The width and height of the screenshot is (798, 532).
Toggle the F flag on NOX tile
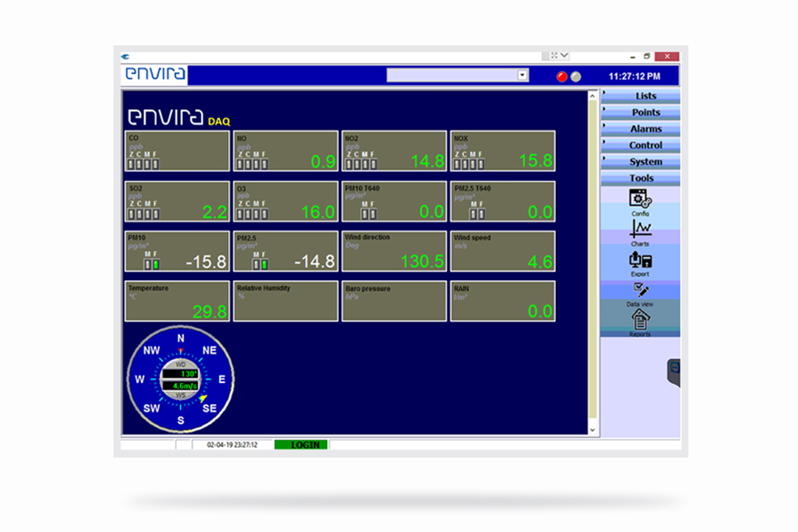pyautogui.click(x=481, y=164)
